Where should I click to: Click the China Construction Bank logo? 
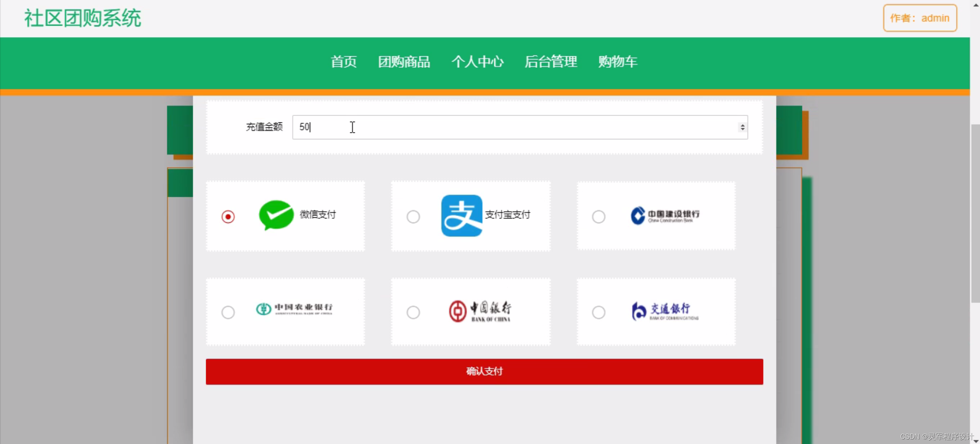coord(665,215)
